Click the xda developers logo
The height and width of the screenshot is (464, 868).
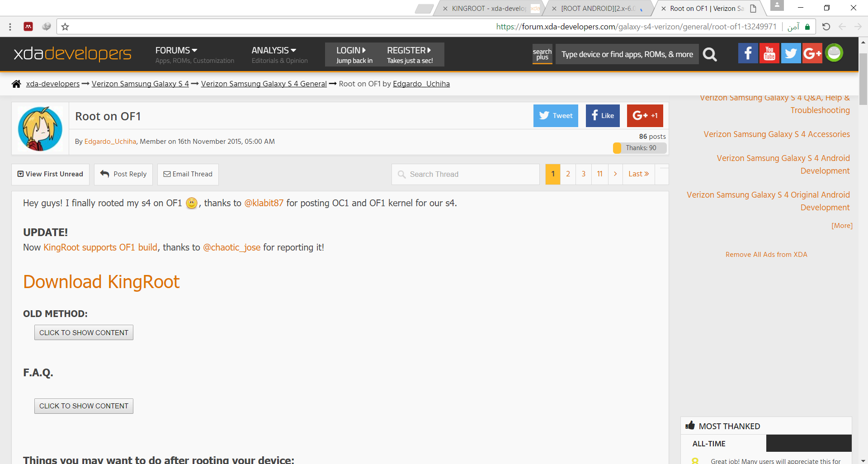click(x=72, y=54)
